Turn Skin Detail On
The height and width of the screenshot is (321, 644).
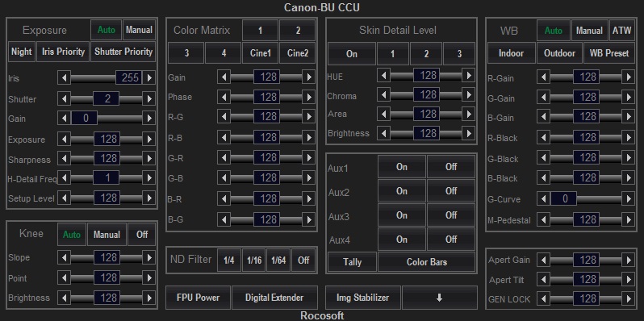point(352,54)
